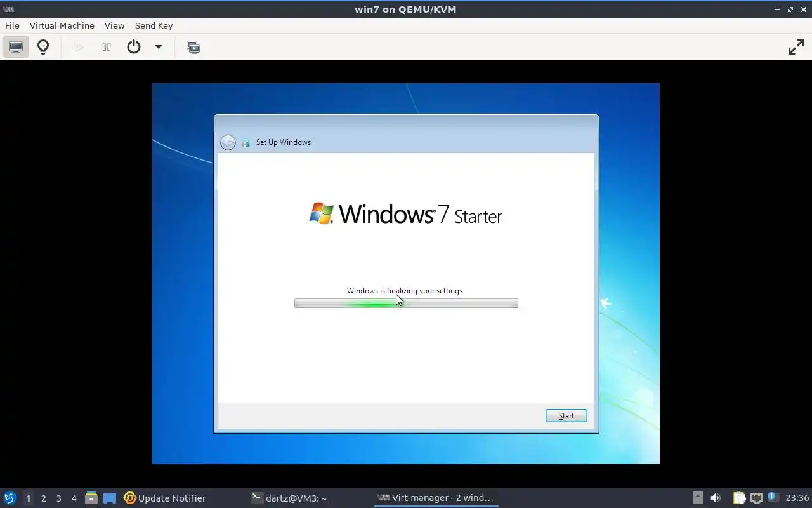Image resolution: width=812 pixels, height=508 pixels.
Task: Click the app icon in the window title bar
Action: pyautogui.click(x=9, y=10)
